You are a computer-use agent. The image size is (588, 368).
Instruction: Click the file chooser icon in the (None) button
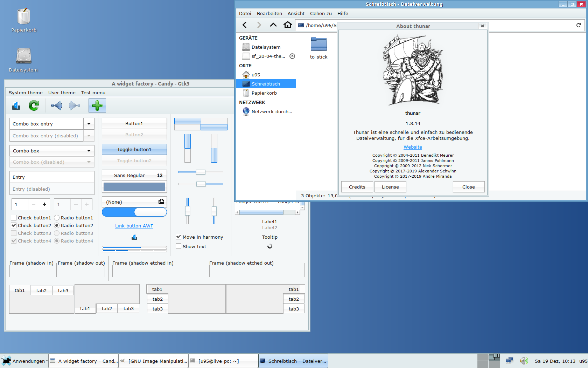coord(161,202)
